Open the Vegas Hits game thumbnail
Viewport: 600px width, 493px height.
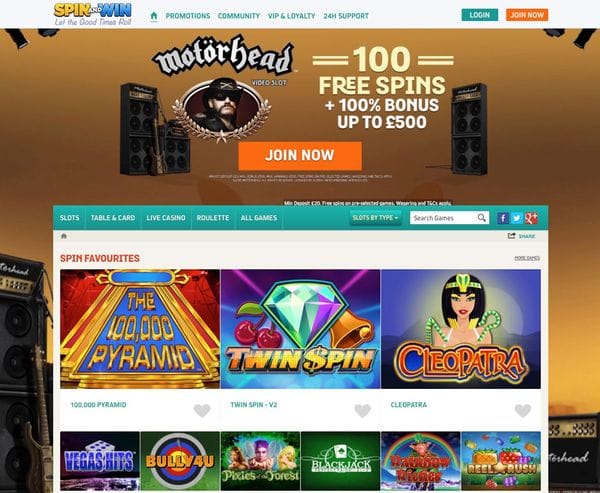[x=100, y=461]
